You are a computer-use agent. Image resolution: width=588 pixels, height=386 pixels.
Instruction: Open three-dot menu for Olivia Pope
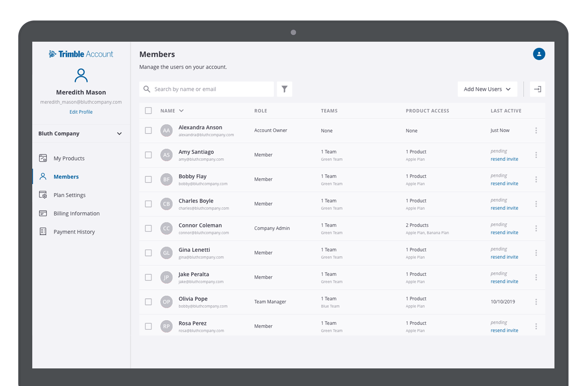(536, 302)
